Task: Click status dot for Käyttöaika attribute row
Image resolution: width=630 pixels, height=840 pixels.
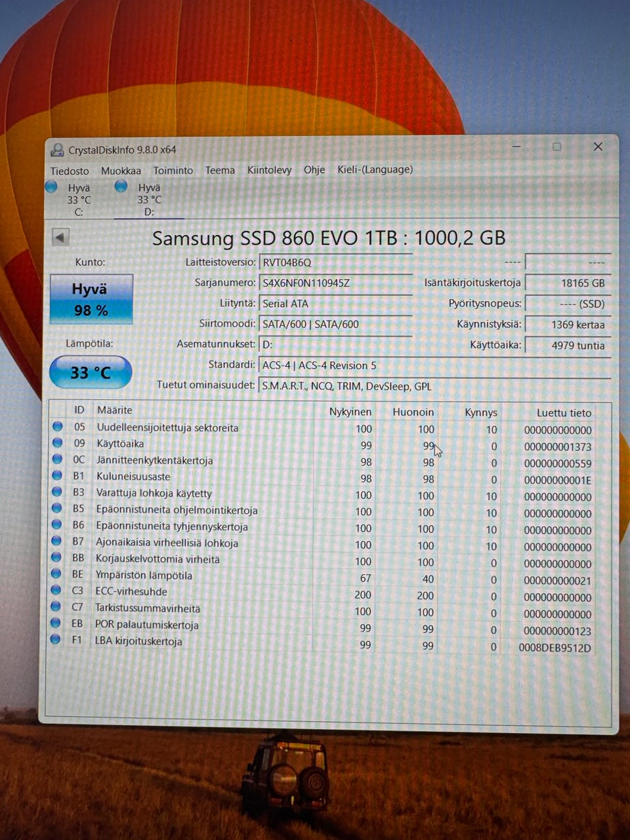Action: tap(58, 443)
